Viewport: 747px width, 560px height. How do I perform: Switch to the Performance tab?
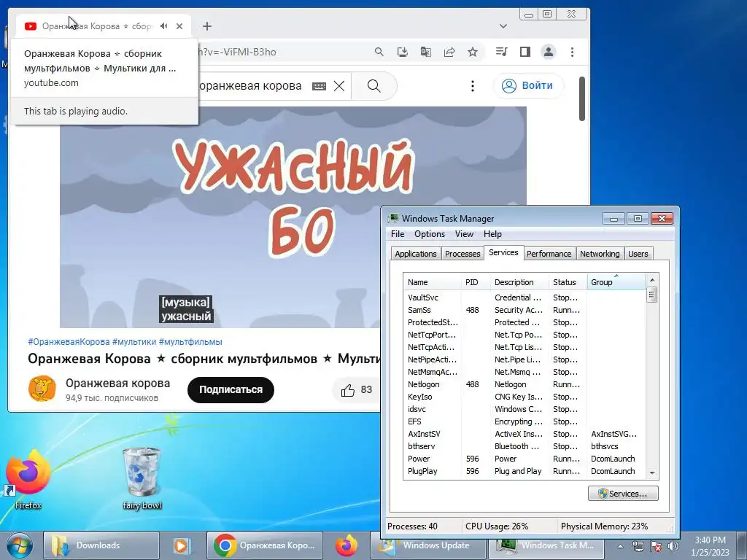(549, 254)
